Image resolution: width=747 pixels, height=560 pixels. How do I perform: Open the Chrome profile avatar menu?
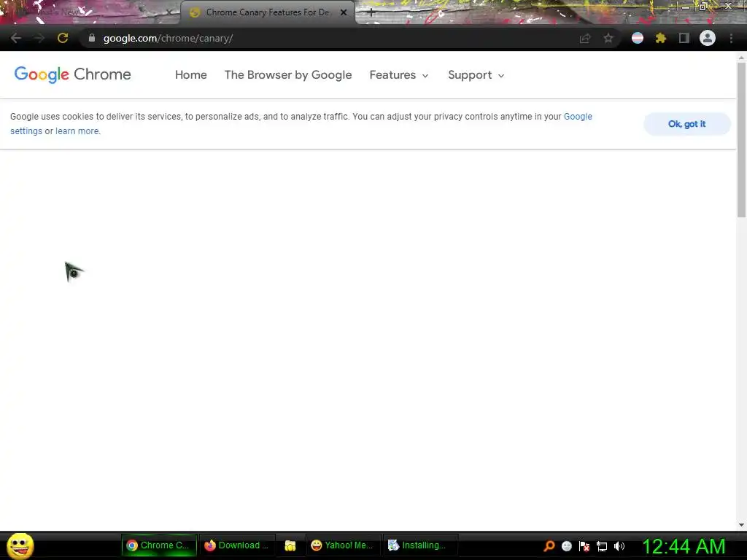(708, 38)
